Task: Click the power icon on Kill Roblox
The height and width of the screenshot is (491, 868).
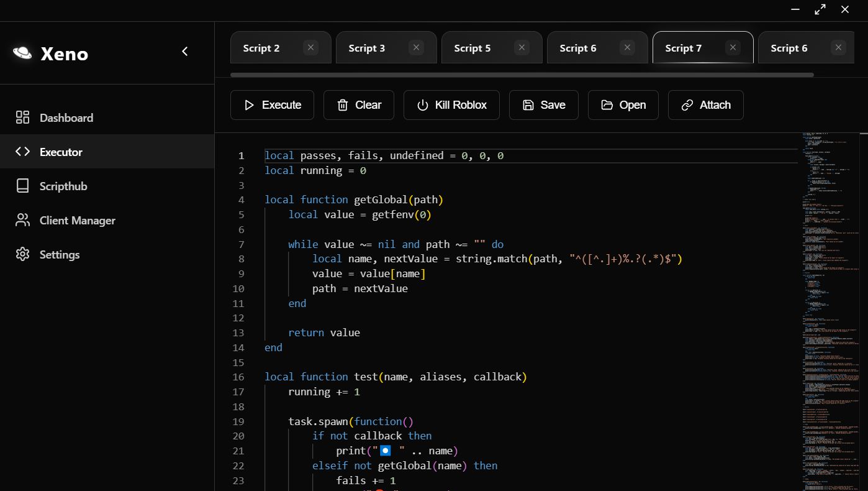Action: [x=423, y=105]
